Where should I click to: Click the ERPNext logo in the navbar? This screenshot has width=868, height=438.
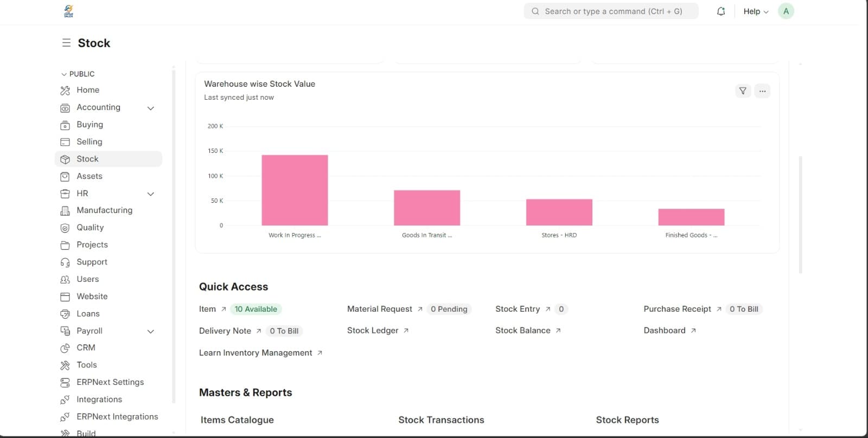coord(68,11)
